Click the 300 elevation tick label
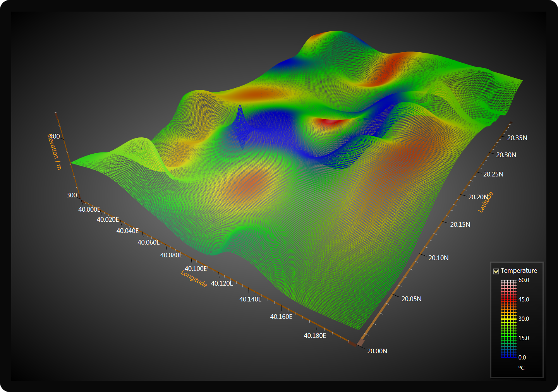The height and width of the screenshot is (392, 558). pyautogui.click(x=72, y=195)
